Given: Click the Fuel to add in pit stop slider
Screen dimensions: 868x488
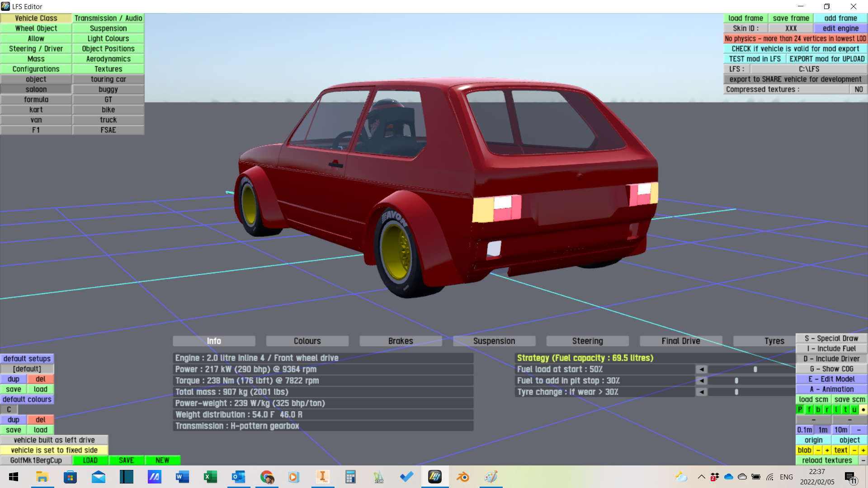Looking at the screenshot, I should 736,380.
